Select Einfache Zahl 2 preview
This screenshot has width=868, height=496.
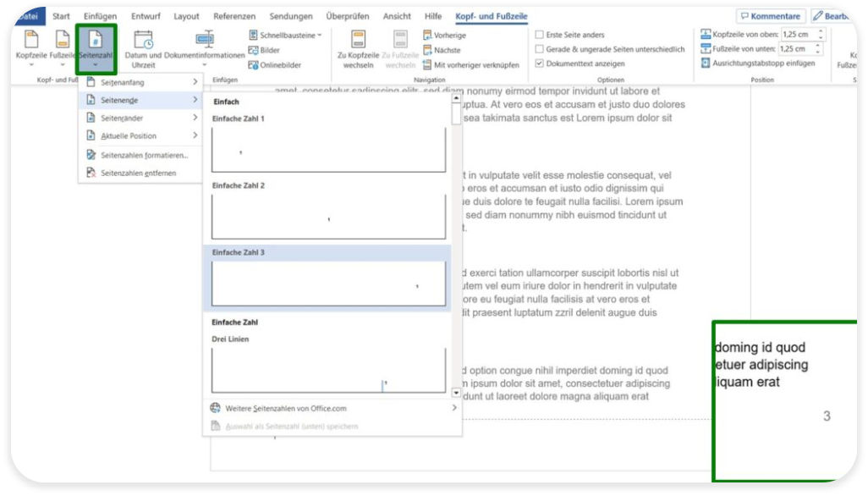pyautogui.click(x=328, y=217)
